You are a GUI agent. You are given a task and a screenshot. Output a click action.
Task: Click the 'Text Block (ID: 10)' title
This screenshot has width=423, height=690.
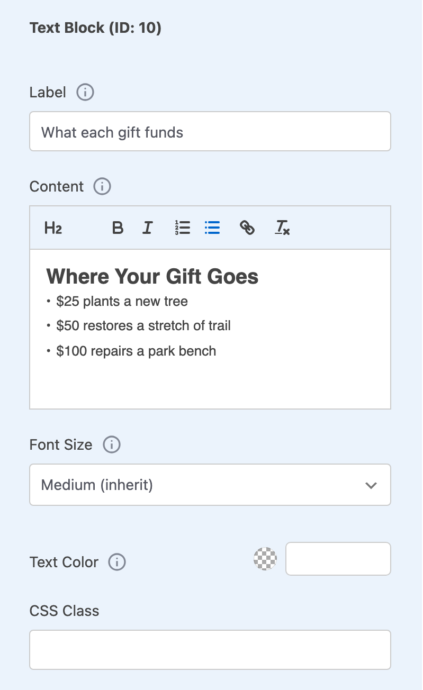[96, 28]
